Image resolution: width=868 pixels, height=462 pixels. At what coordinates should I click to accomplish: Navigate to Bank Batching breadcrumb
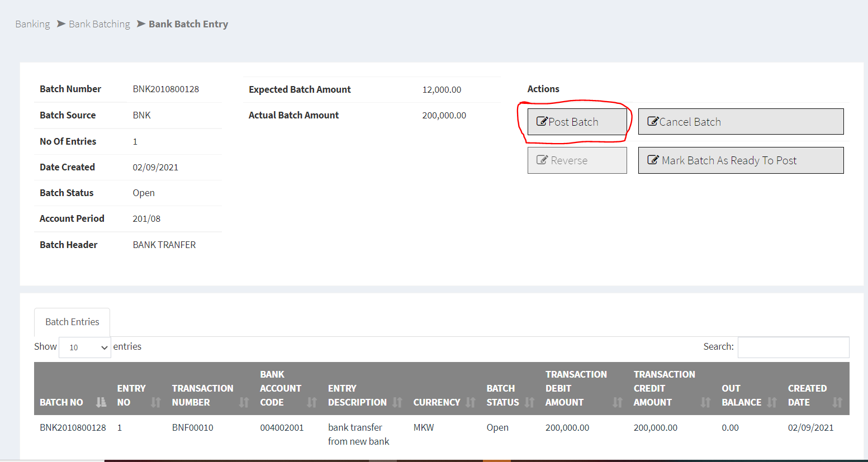(x=99, y=24)
